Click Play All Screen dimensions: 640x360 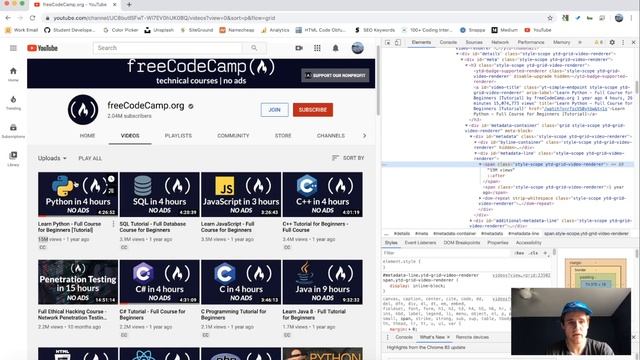coord(90,158)
